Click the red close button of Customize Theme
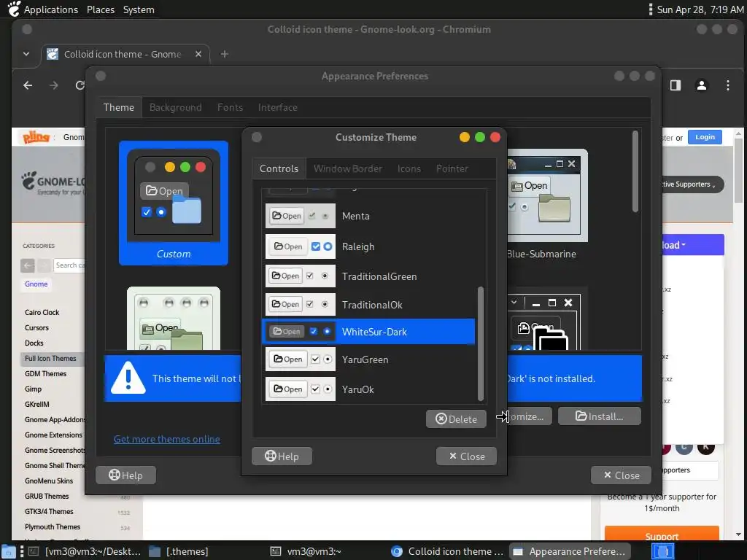The image size is (747, 560). click(x=495, y=137)
